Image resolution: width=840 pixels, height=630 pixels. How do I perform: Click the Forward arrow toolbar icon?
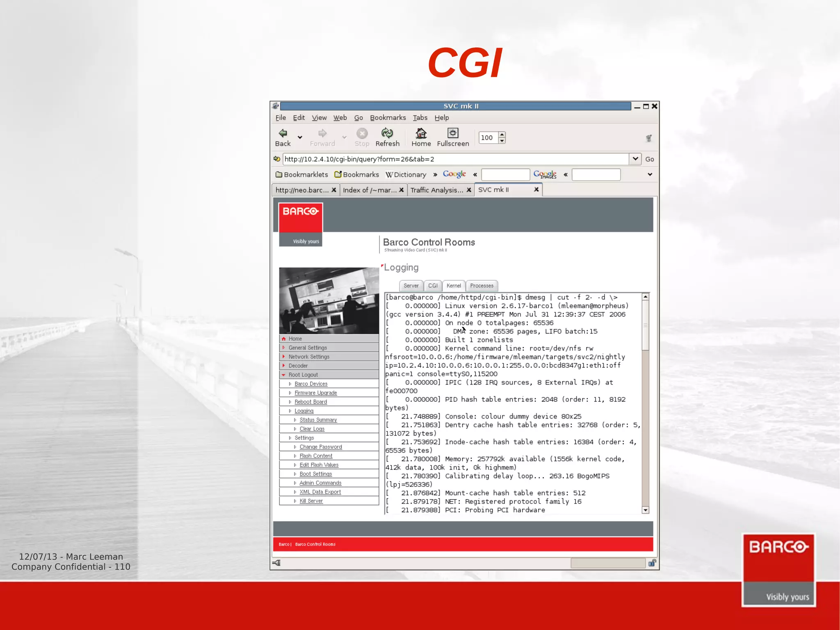point(322,133)
